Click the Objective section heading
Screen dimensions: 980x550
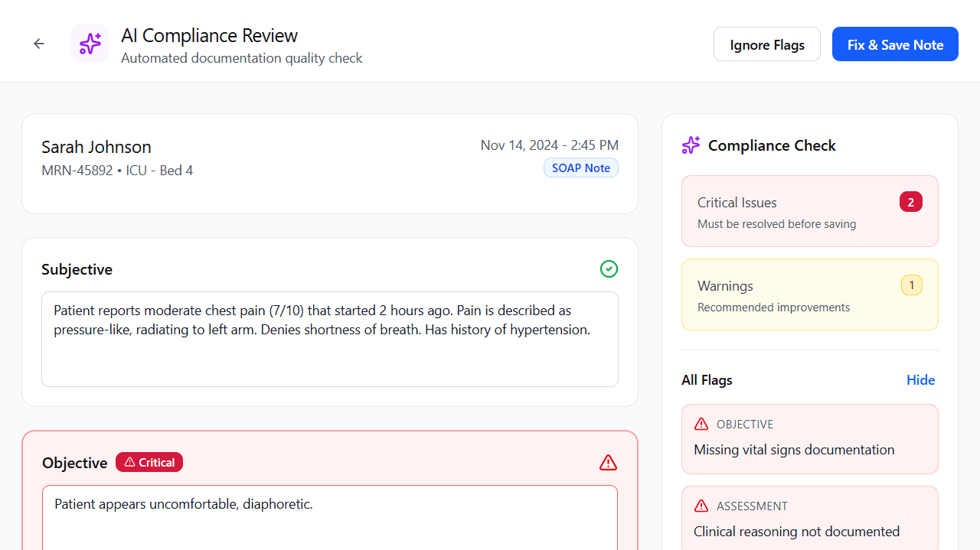coord(75,463)
